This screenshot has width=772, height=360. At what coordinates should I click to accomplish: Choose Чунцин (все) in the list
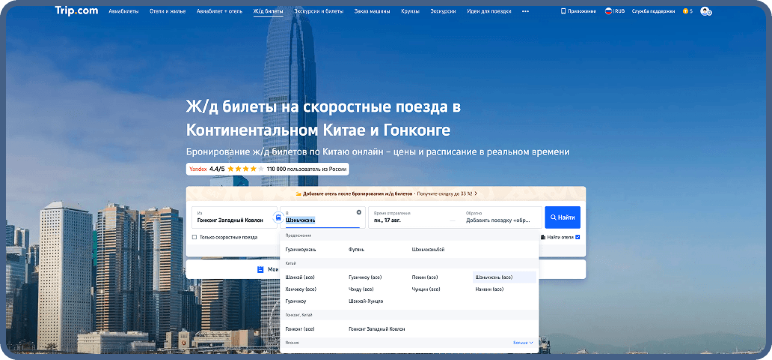click(x=426, y=289)
